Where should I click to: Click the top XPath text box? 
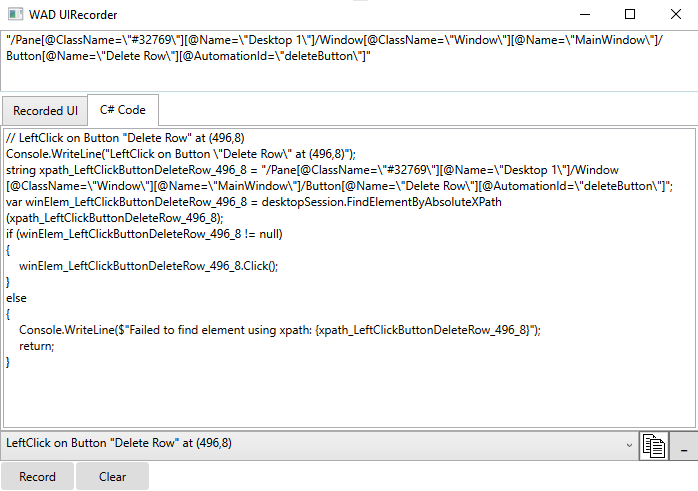point(349,61)
